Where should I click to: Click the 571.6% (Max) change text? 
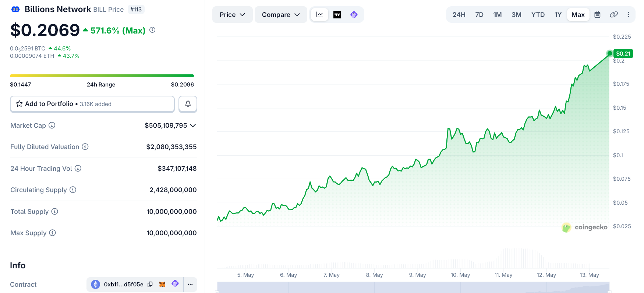tap(118, 31)
